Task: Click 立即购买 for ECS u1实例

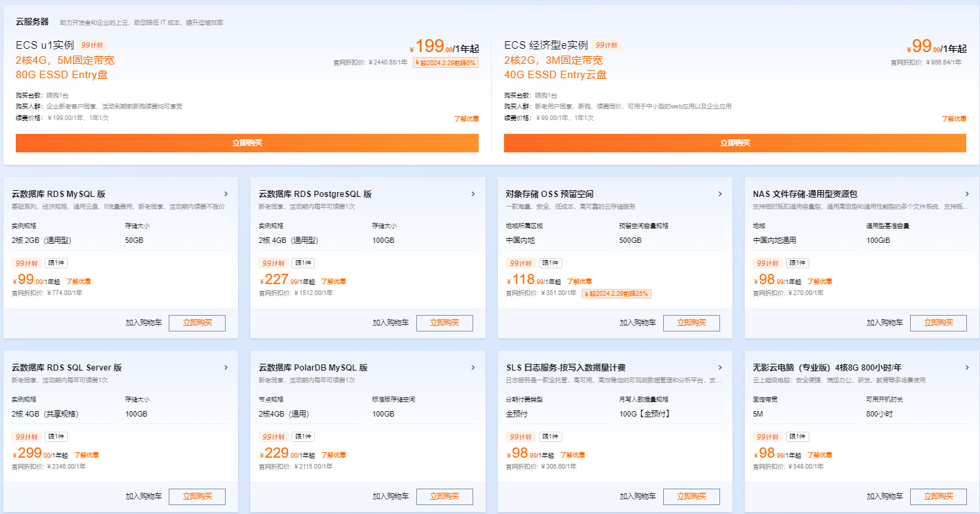Action: coord(247,143)
